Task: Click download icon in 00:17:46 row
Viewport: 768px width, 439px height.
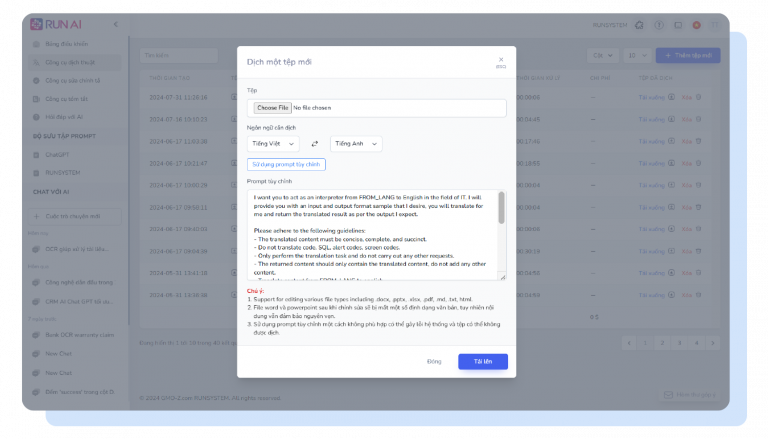Action: [672, 142]
